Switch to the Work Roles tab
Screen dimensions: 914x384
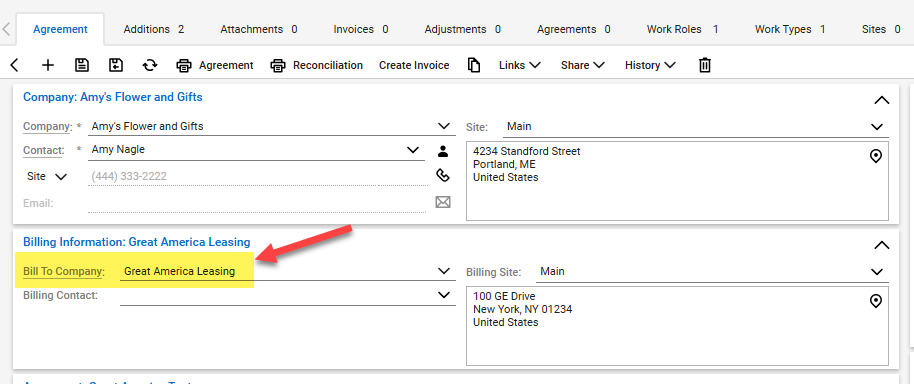[683, 29]
